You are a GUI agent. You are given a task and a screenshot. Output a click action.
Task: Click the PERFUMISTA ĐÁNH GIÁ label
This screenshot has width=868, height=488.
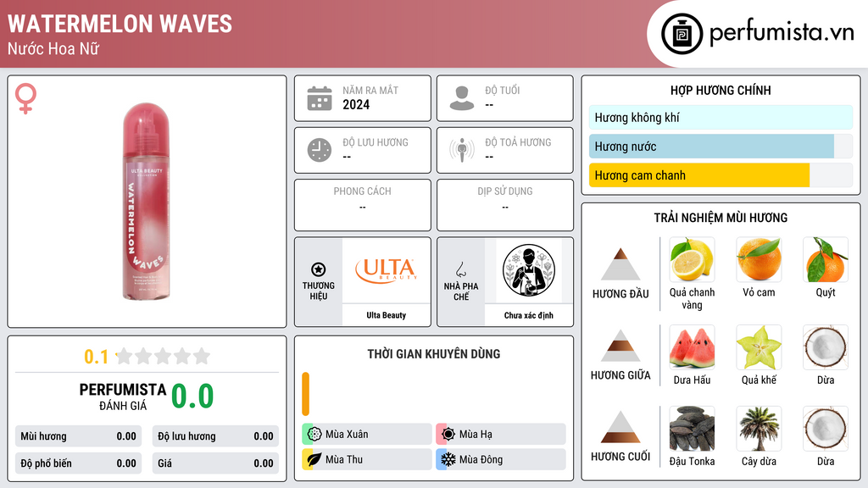coord(123,396)
